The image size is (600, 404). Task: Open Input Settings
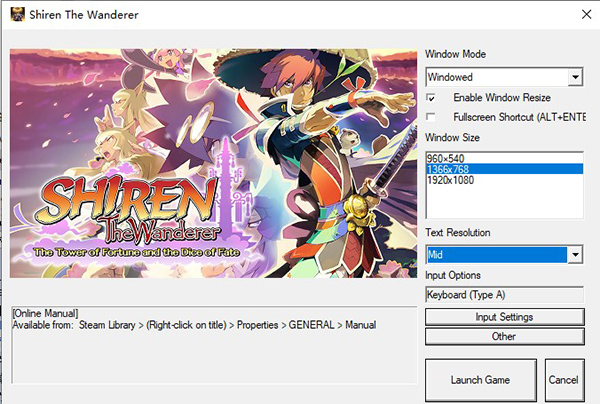[x=505, y=317]
